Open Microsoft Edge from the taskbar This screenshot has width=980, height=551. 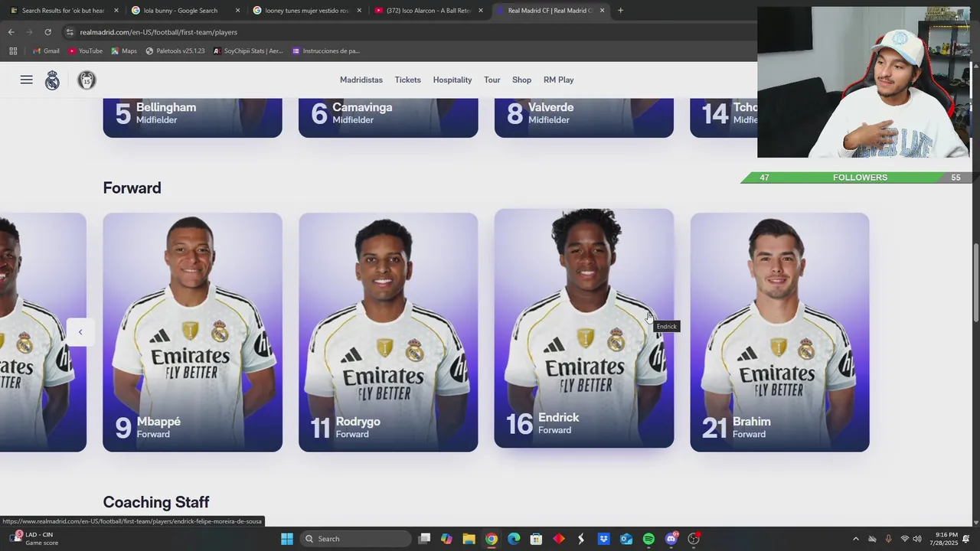514,539
